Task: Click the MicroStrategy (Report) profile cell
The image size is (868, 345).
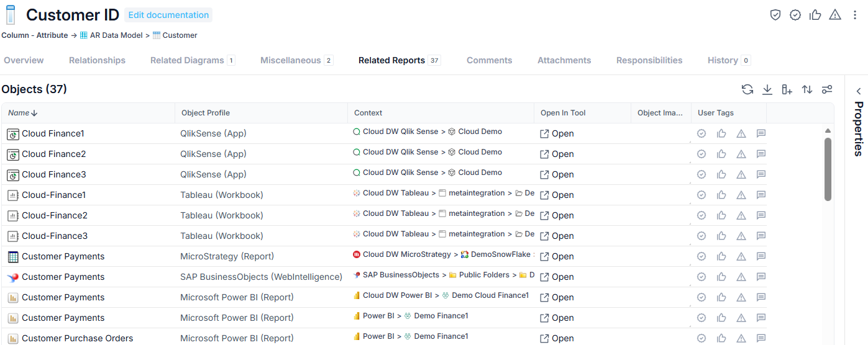Action: pyautogui.click(x=227, y=256)
